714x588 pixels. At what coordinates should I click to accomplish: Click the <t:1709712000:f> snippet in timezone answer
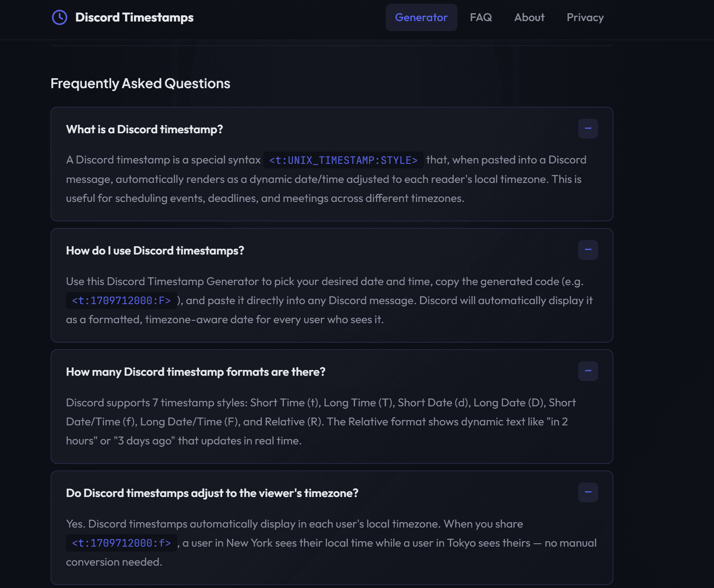(x=120, y=542)
